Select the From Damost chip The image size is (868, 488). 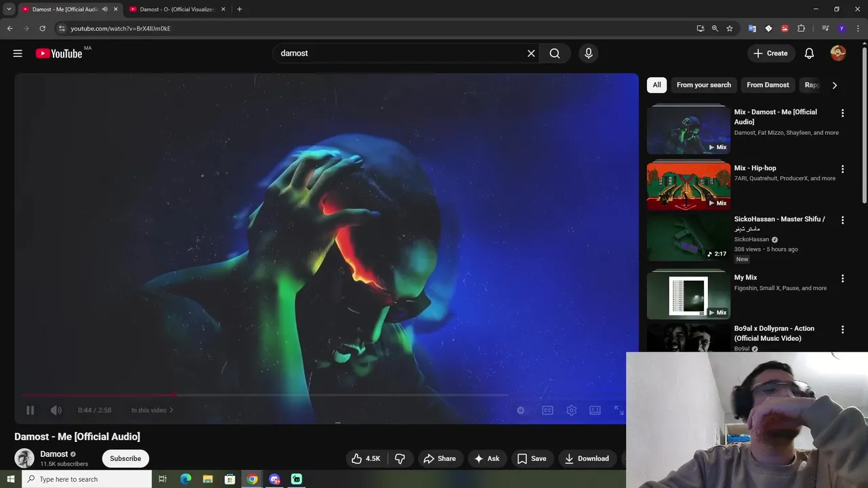tap(768, 85)
